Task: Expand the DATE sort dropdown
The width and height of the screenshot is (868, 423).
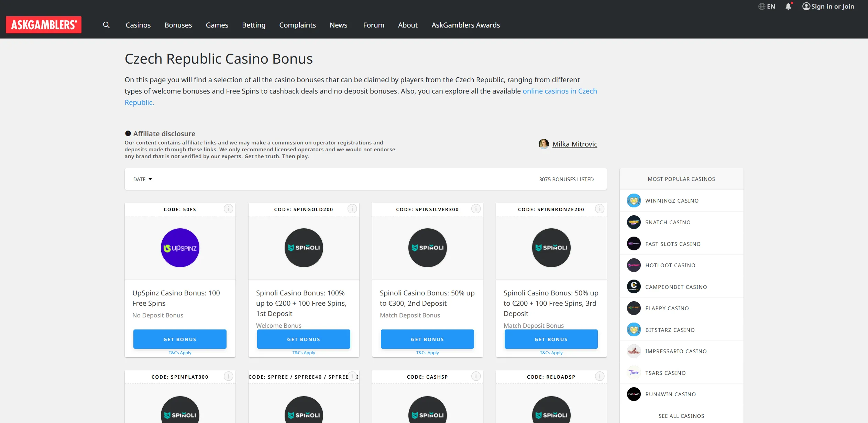Action: 142,179
